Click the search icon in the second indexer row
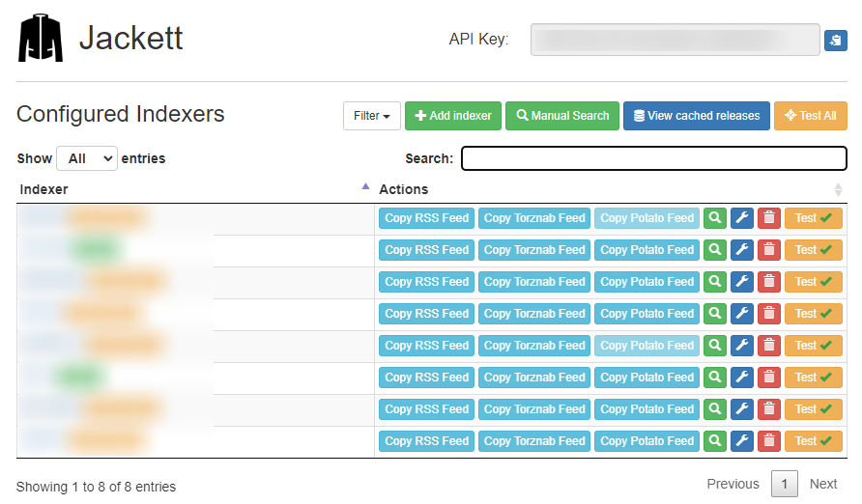Image resolution: width=862 pixels, height=504 pixels. point(715,250)
